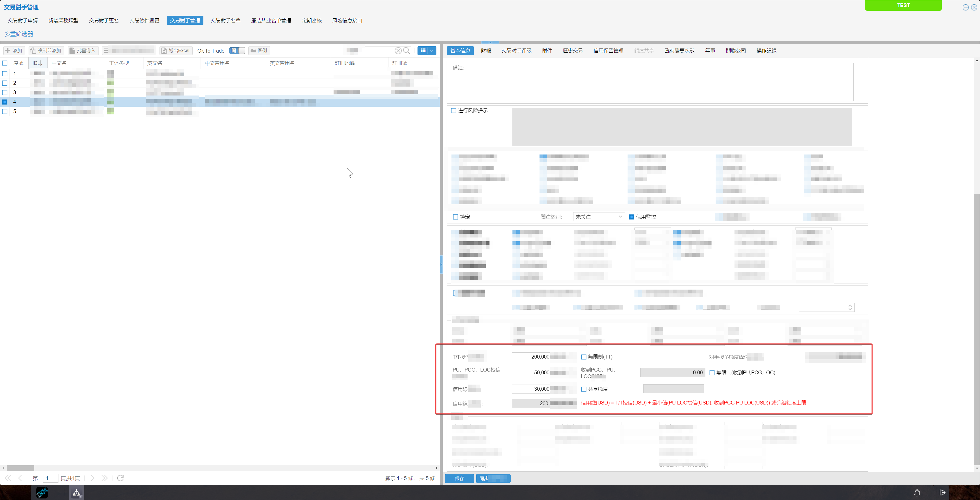The height and width of the screenshot is (500, 980).
Task: Open the notification bell icon
Action: coord(917,492)
